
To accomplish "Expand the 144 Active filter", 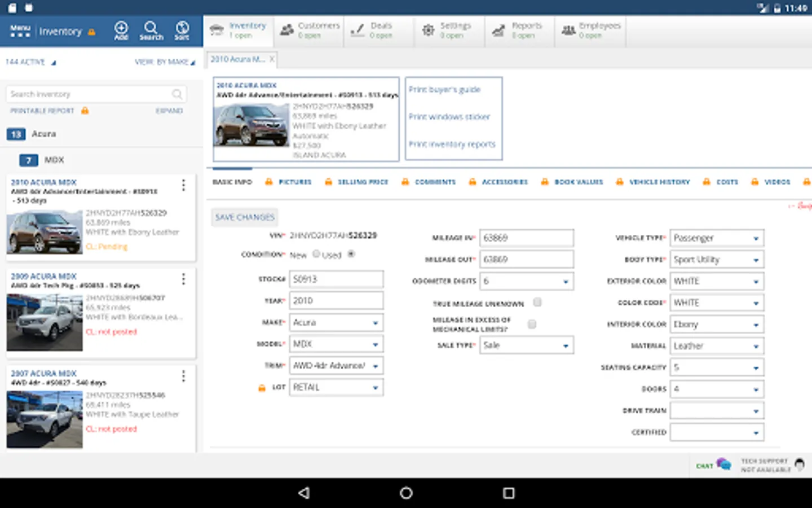I will pyautogui.click(x=30, y=62).
